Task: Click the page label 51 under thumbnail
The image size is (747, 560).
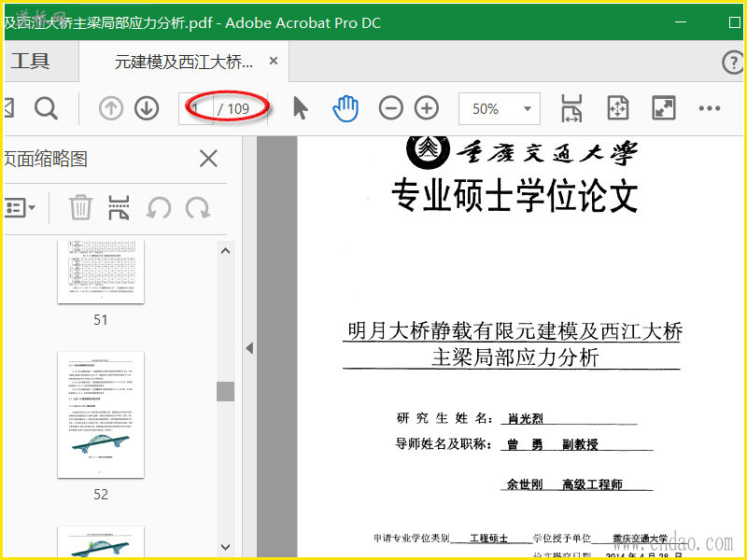Action: tap(101, 319)
